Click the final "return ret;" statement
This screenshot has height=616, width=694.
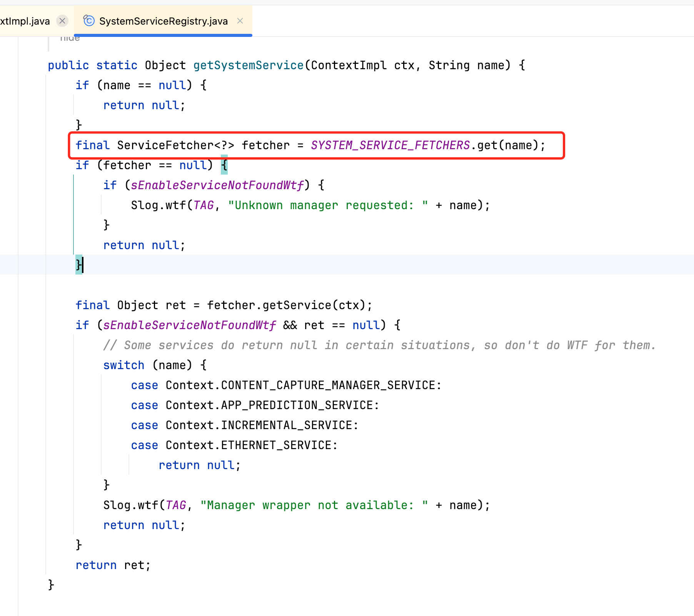coord(113,565)
